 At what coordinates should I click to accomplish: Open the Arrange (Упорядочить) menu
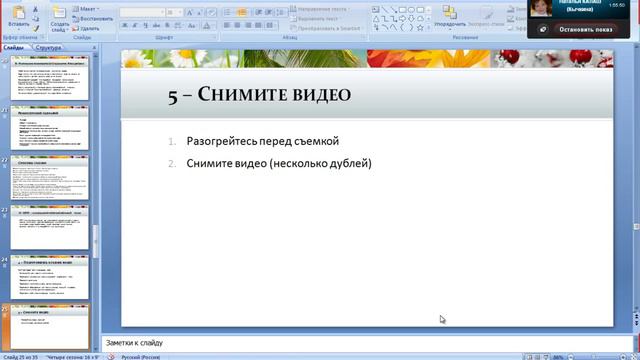click(x=450, y=18)
